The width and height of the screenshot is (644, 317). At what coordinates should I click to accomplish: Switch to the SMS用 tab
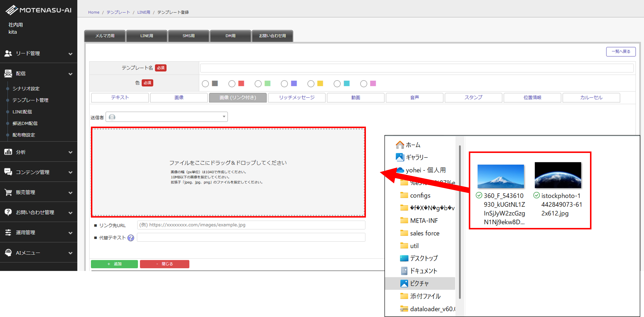tap(189, 36)
